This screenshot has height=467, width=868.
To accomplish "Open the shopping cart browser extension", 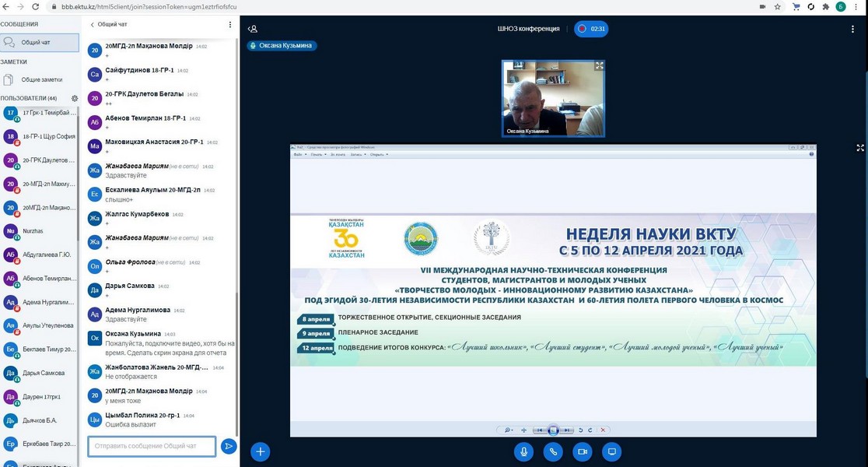I will pyautogui.click(x=796, y=7).
